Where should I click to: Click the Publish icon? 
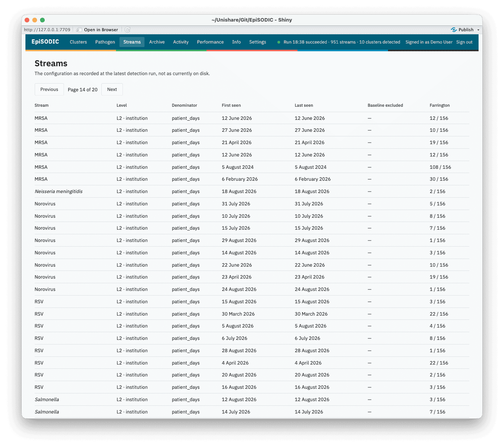(x=454, y=30)
